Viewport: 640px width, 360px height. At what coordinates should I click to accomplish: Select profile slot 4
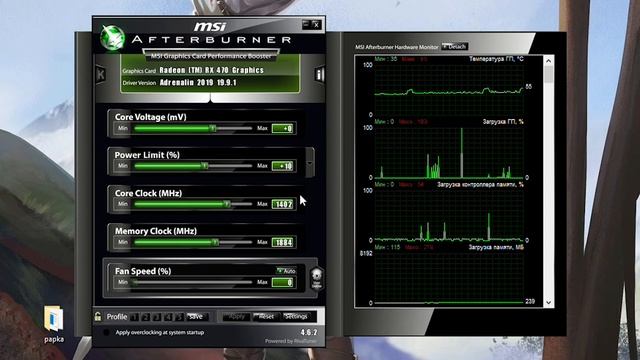tap(168, 317)
